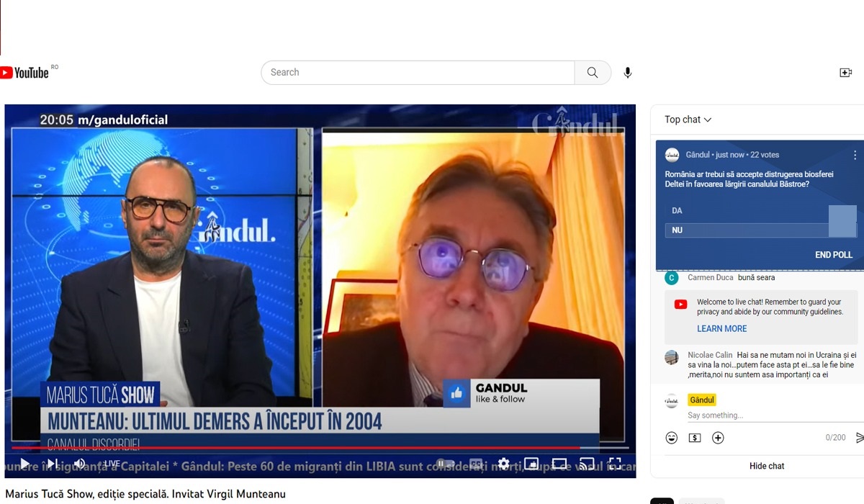Select the DA poll option
This screenshot has width=864, height=504.
[761, 211]
